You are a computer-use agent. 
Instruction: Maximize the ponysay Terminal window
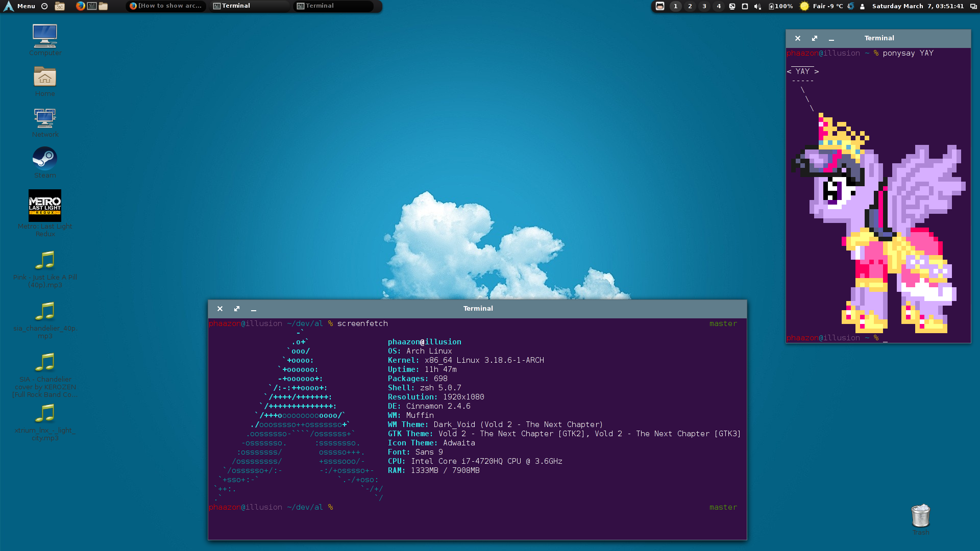coord(815,38)
